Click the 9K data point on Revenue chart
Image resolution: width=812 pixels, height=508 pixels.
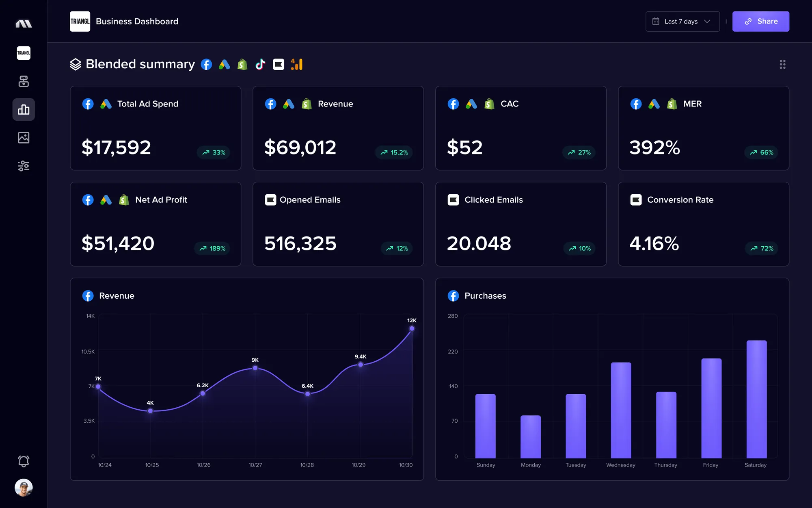255,368
